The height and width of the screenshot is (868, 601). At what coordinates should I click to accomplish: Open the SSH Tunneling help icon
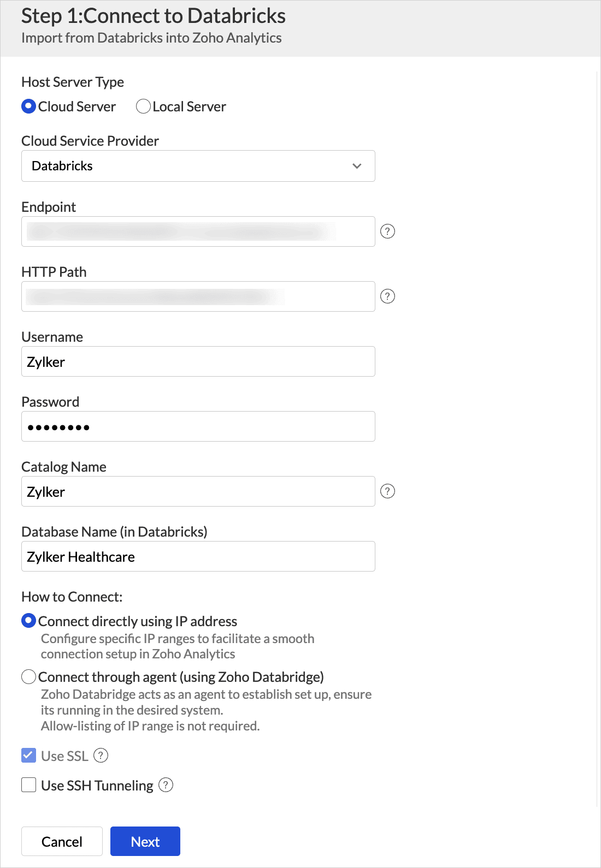[x=166, y=785]
